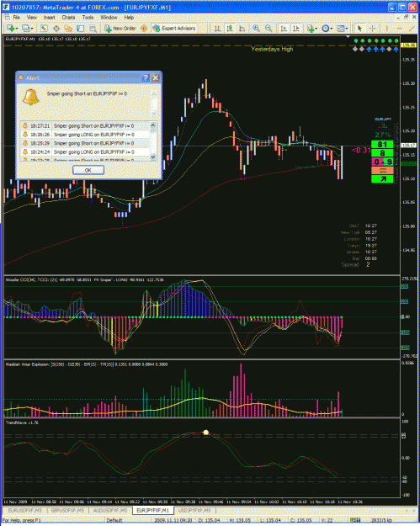Switch to the AUDUSDFXF,M5 chart tab
This screenshot has height=526, width=420.
point(110,510)
